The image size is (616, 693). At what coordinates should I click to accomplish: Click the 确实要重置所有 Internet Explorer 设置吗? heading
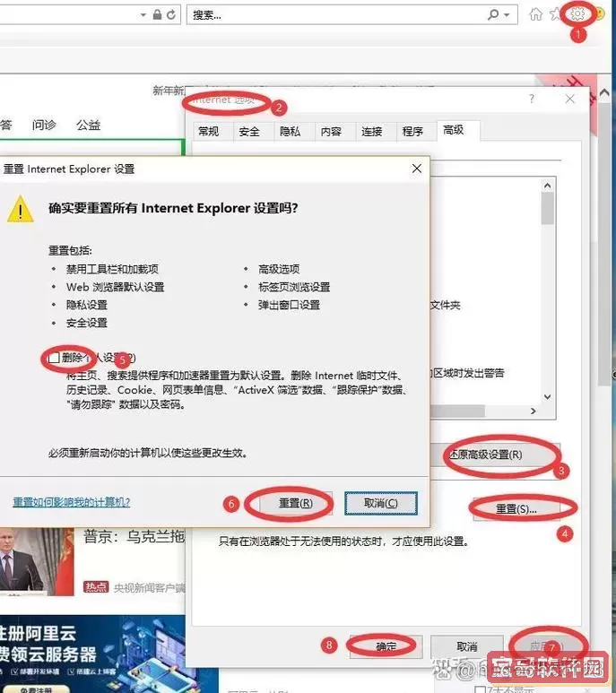173,208
